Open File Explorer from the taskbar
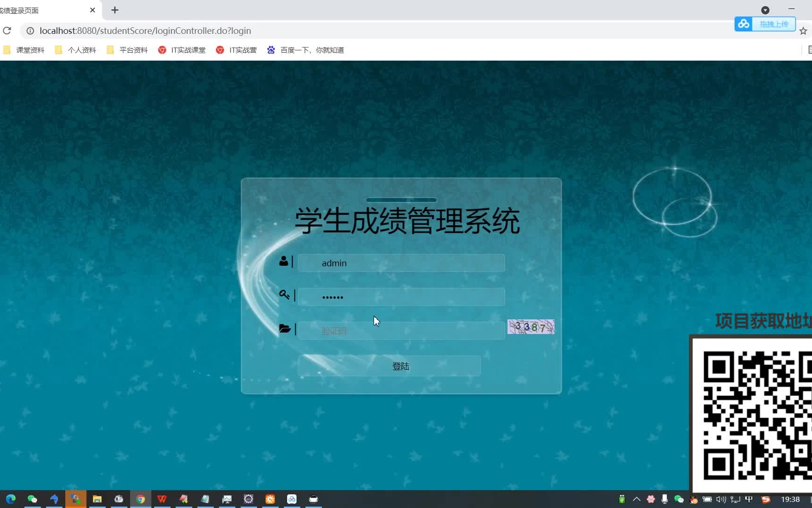The image size is (812, 508). click(x=97, y=499)
